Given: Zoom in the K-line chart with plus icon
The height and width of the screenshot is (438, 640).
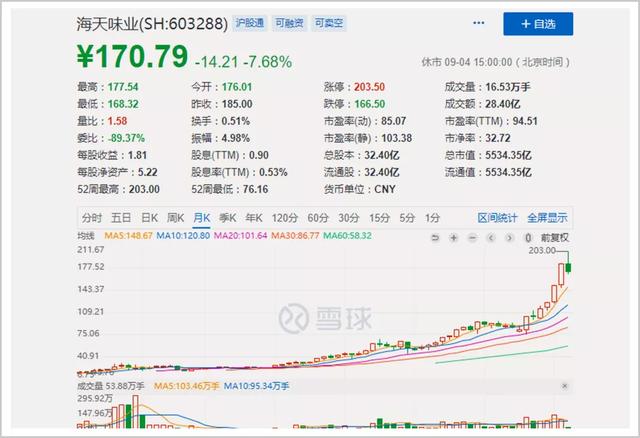Looking at the screenshot, I should 453,237.
